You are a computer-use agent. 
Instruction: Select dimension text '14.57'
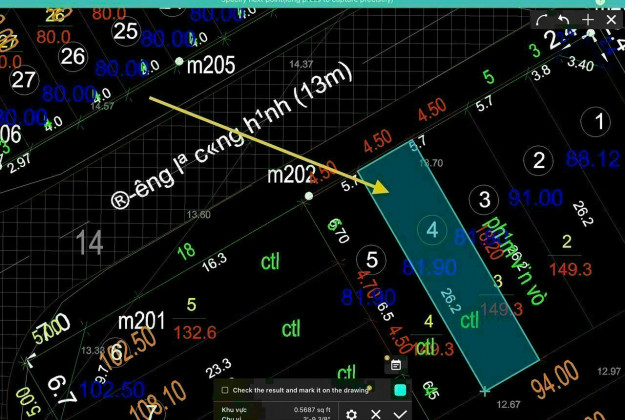click(102, 106)
